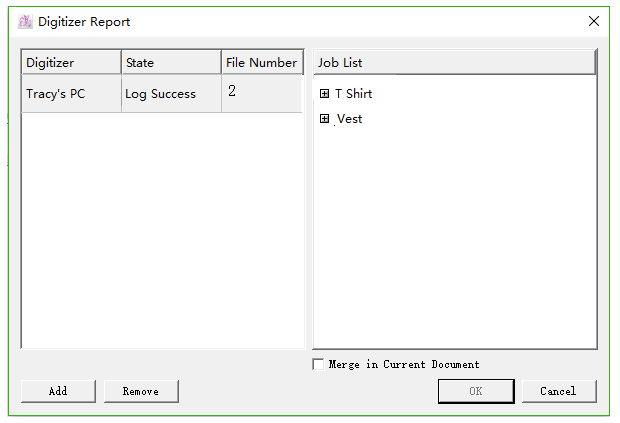The width and height of the screenshot is (620, 423).
Task: Click the Add button
Action: (x=58, y=391)
